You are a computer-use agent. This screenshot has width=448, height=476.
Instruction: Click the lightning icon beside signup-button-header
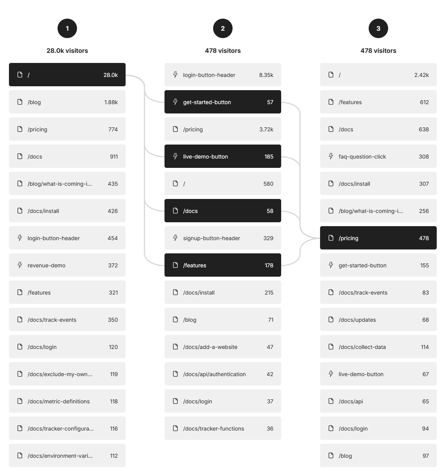pyautogui.click(x=175, y=238)
